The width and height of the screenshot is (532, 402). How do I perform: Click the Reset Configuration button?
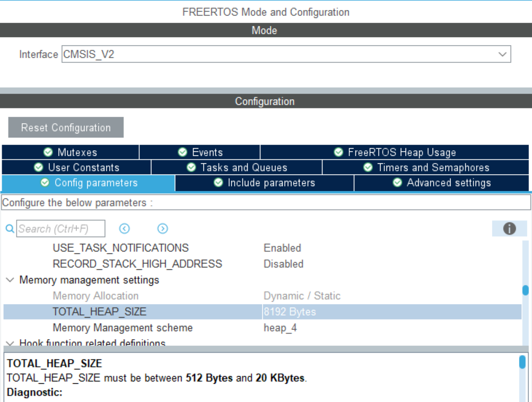click(66, 127)
